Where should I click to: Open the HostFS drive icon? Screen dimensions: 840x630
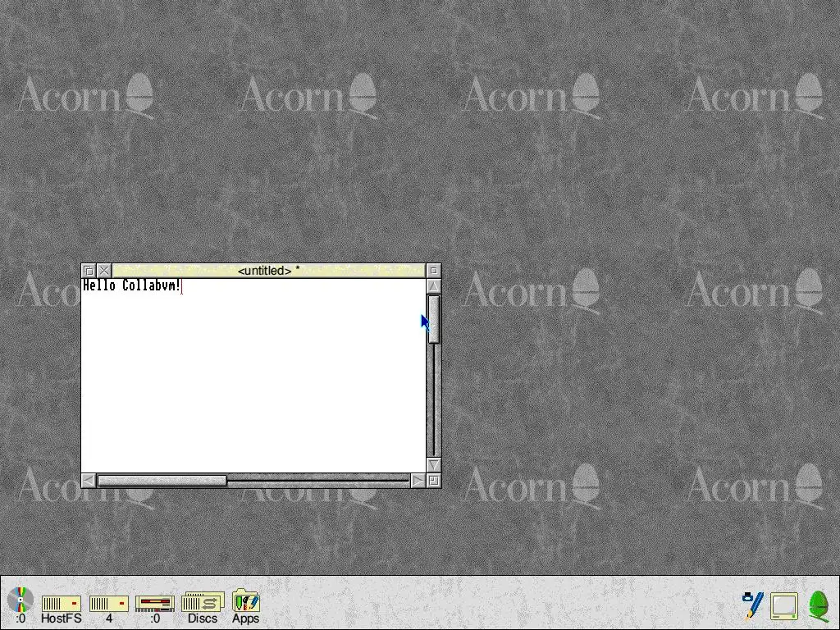coord(61,609)
